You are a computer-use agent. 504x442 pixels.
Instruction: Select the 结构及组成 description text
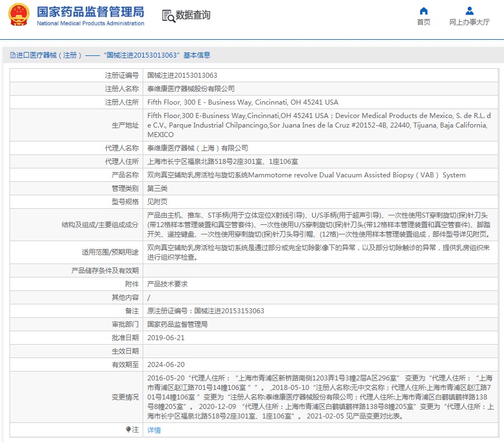[x=319, y=225]
